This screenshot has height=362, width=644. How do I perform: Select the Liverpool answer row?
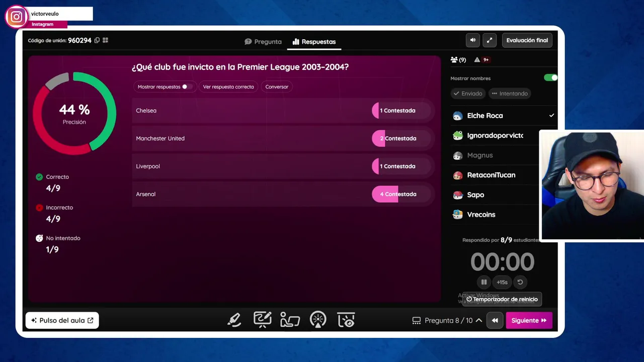284,166
